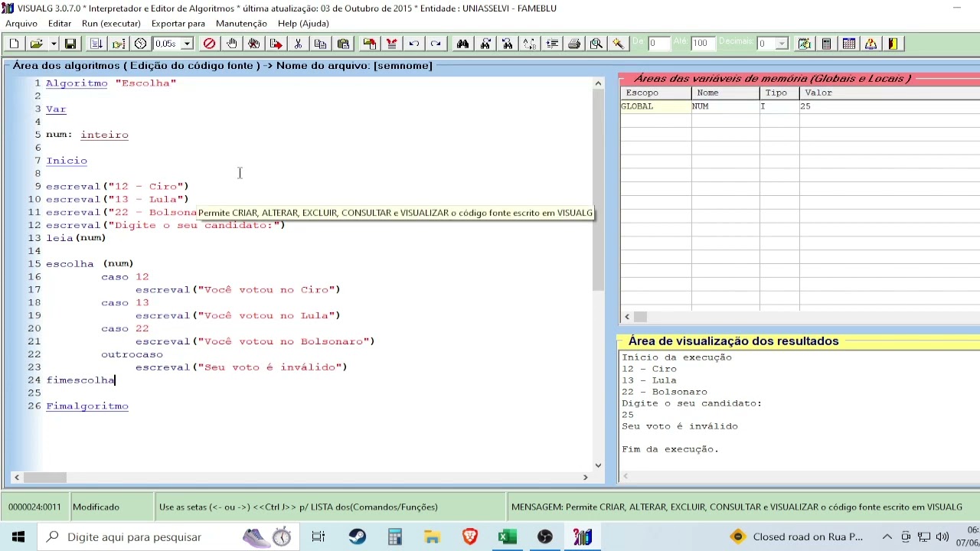Stop the running algorithm
Viewport: 980px width, 551px height.
tap(209, 44)
